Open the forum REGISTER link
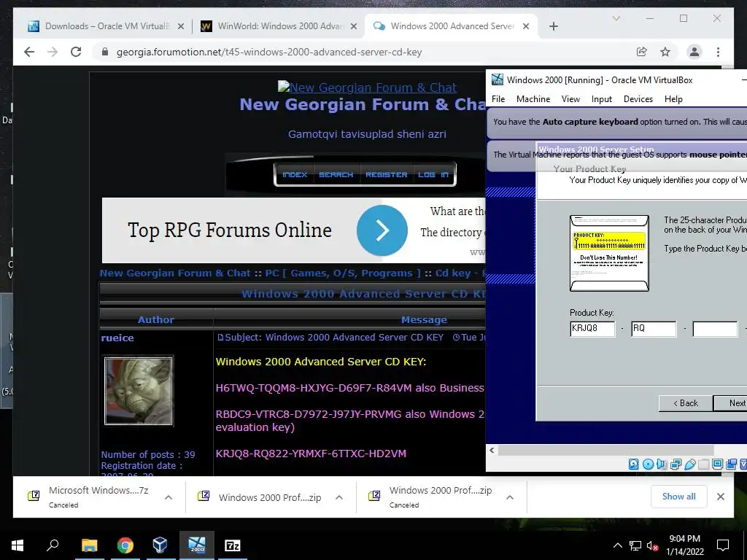This screenshot has width=747, height=560. (387, 175)
